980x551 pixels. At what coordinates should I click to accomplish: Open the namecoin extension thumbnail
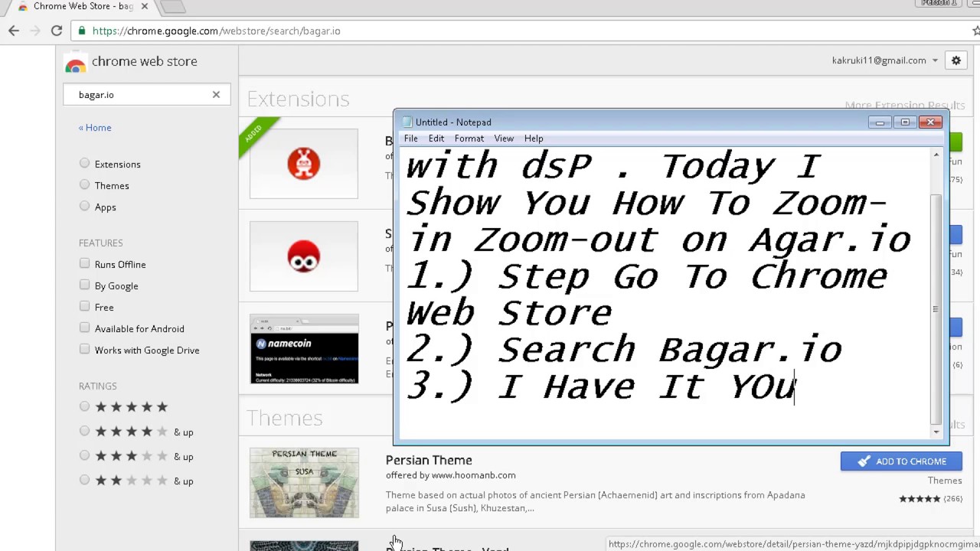pyautogui.click(x=304, y=349)
